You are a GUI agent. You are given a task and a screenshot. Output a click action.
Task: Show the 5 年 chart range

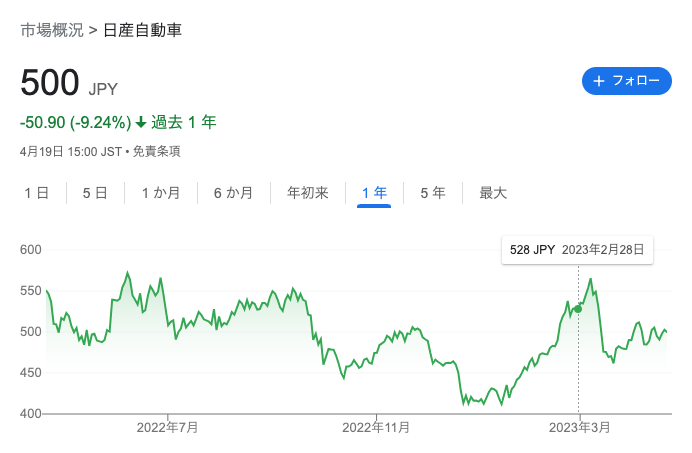tap(432, 193)
